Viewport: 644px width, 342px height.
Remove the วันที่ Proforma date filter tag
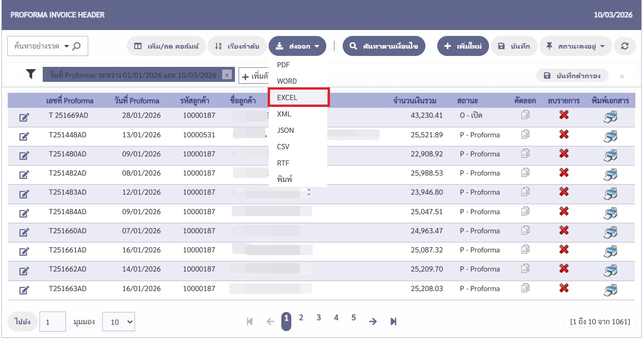pos(227,75)
